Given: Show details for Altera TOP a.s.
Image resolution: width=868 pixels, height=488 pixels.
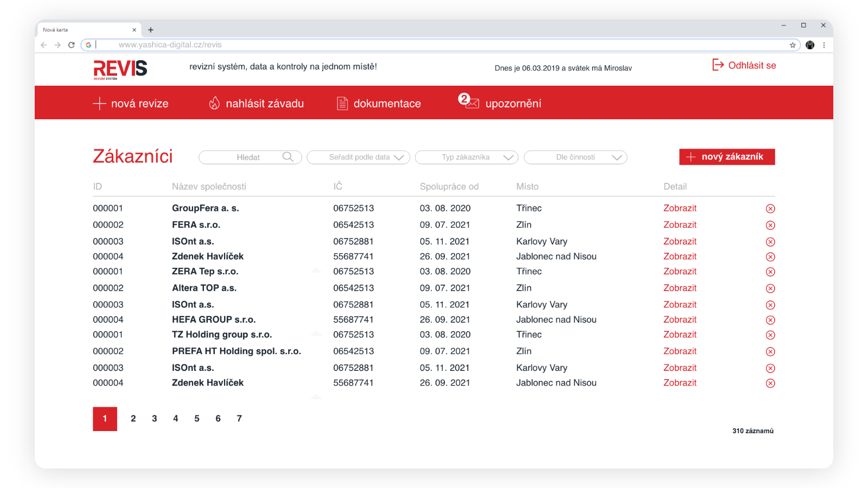Looking at the screenshot, I should [680, 288].
